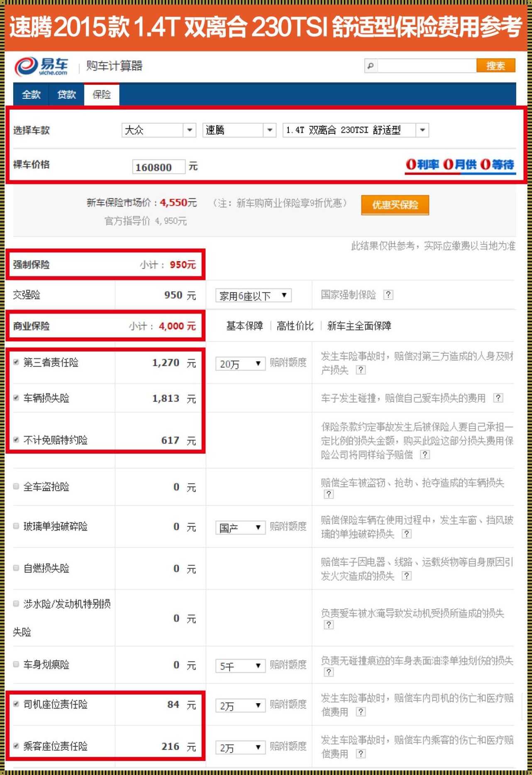Open the 家用6座以下 dropdown

254,296
